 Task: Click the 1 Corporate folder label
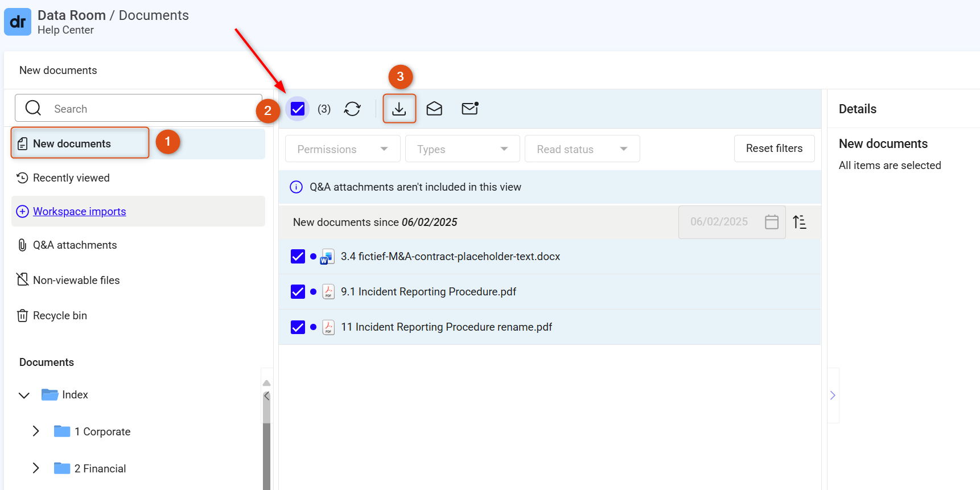click(102, 431)
